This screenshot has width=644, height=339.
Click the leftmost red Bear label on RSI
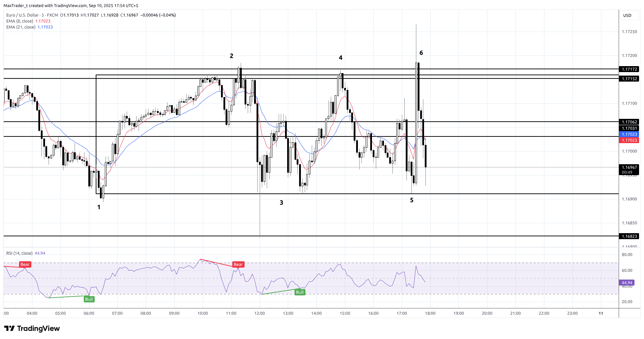[x=25, y=264]
